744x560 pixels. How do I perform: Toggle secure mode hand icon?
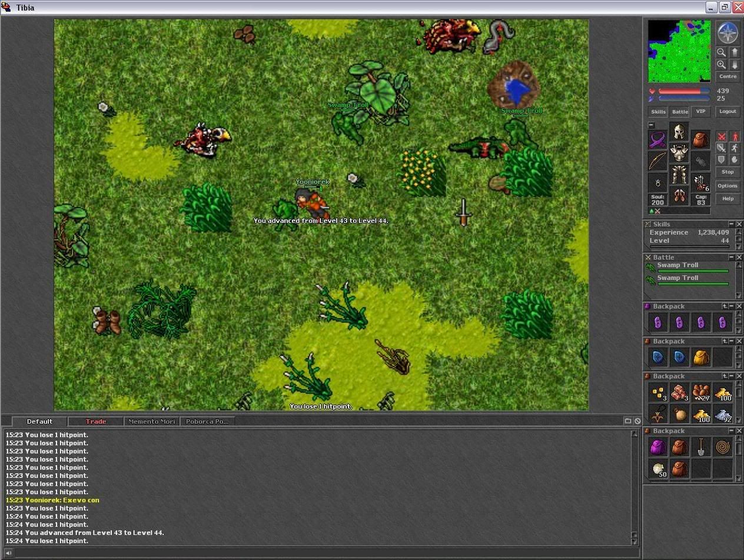[x=734, y=159]
